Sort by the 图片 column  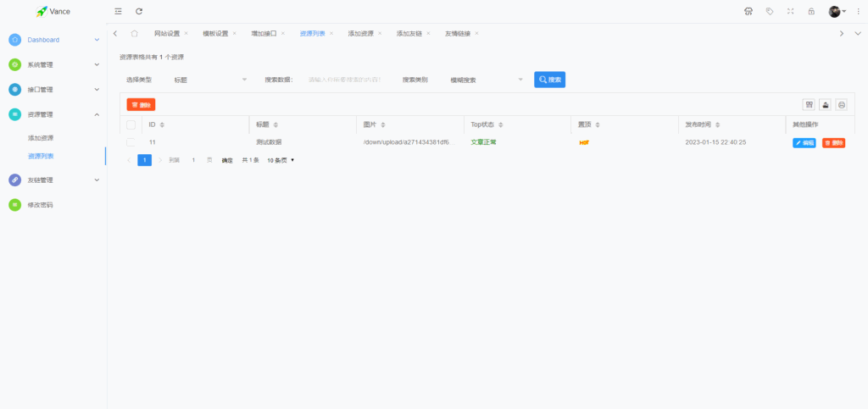(382, 125)
